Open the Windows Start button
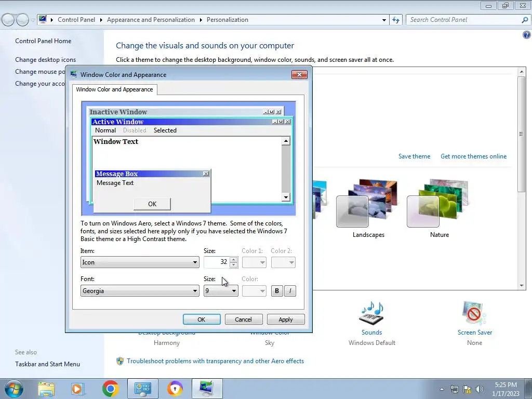This screenshot has height=399, width=532. click(x=14, y=389)
